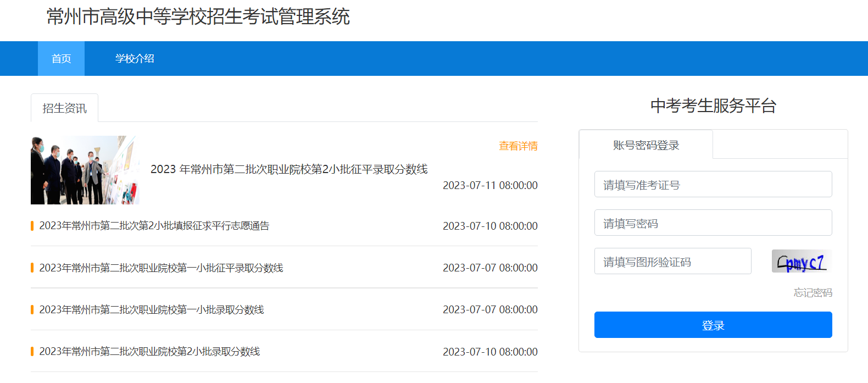Focus the 请填写准考证号 input field
This screenshot has height=383, width=868.
tap(713, 185)
